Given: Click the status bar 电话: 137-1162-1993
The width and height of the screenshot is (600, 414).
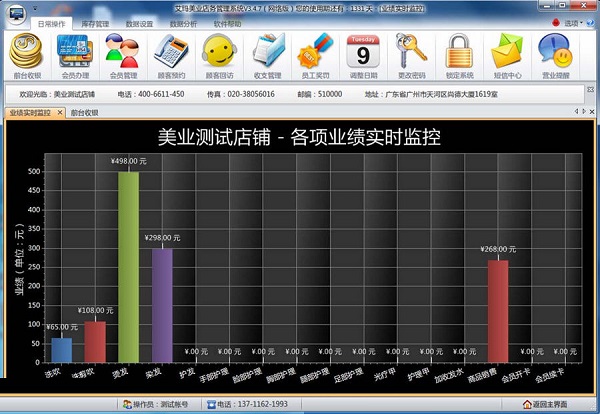Looking at the screenshot, I should click(247, 404).
